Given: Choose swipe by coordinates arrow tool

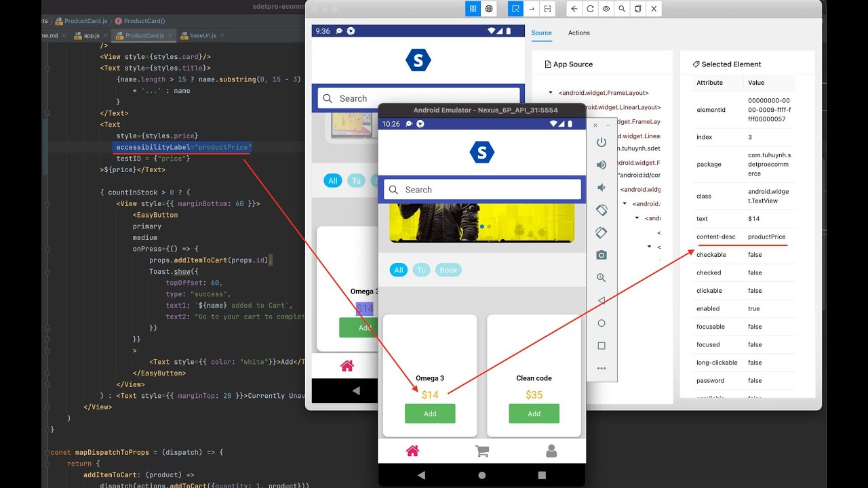Looking at the screenshot, I should coord(532,9).
